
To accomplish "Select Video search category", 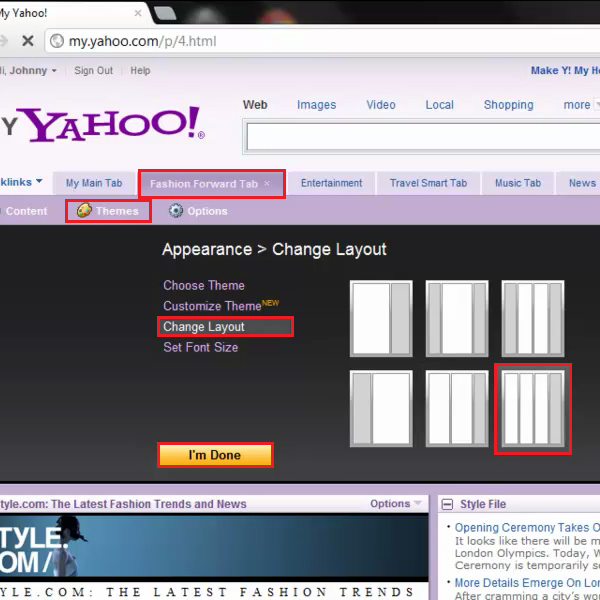I will coord(381,105).
